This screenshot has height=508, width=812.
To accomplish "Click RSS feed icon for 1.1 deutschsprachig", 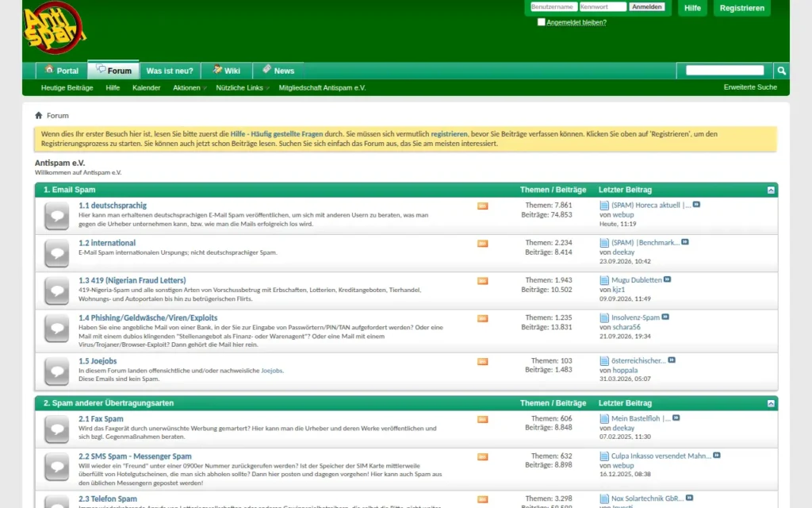I will coord(483,206).
